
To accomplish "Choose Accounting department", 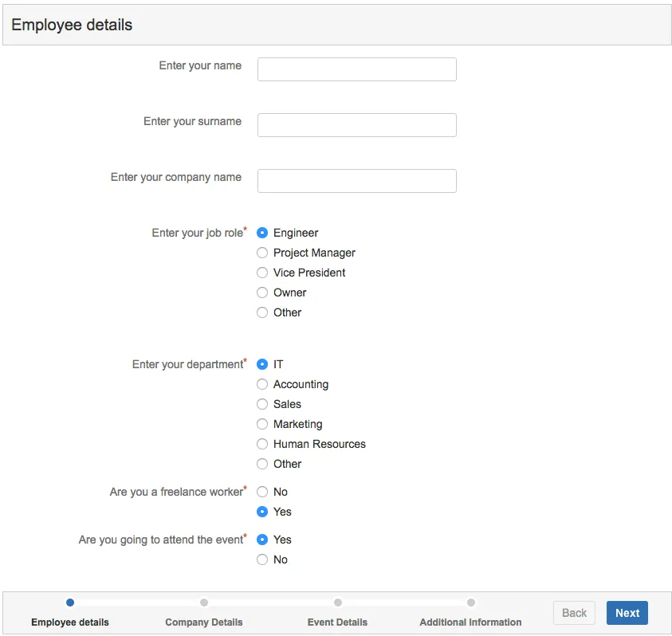I will click(x=261, y=384).
